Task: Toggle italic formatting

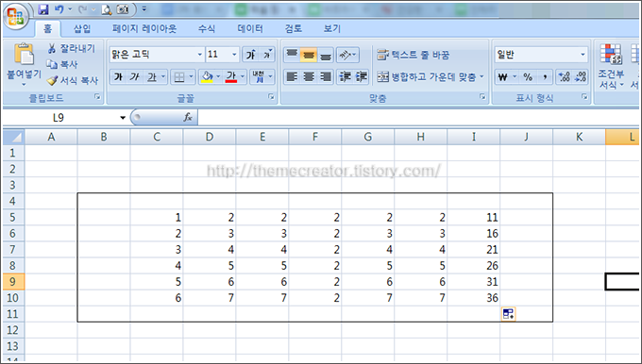Action: [x=135, y=76]
